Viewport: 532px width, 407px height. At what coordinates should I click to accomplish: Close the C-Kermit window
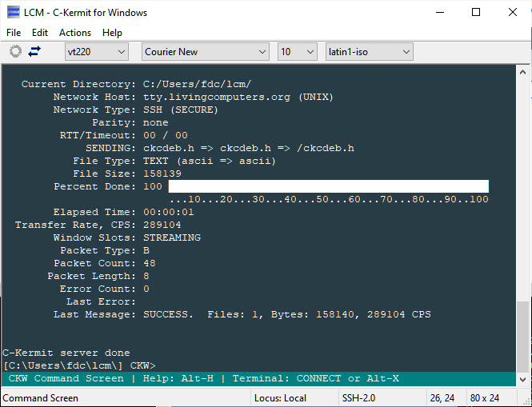click(x=513, y=12)
